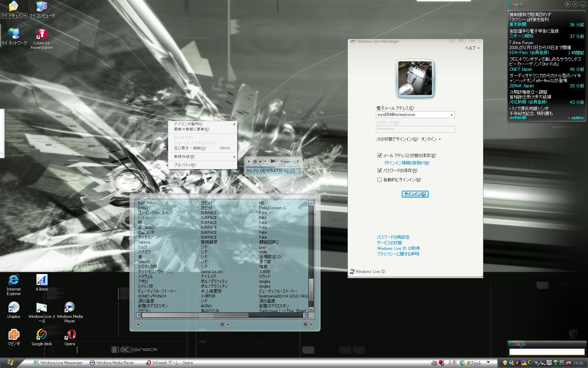Open the マイ コンピュータ desktop icon
This screenshot has width=588, height=368.
42,9
